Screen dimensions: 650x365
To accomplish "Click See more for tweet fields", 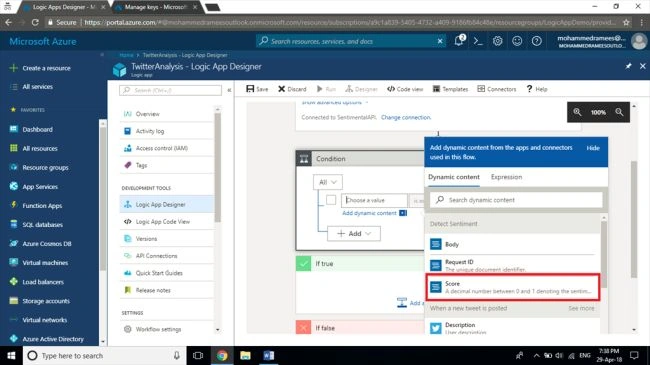I will (x=581, y=308).
